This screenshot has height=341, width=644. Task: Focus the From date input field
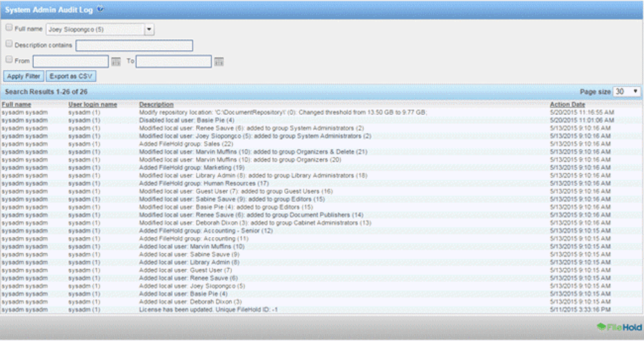tap(70, 62)
